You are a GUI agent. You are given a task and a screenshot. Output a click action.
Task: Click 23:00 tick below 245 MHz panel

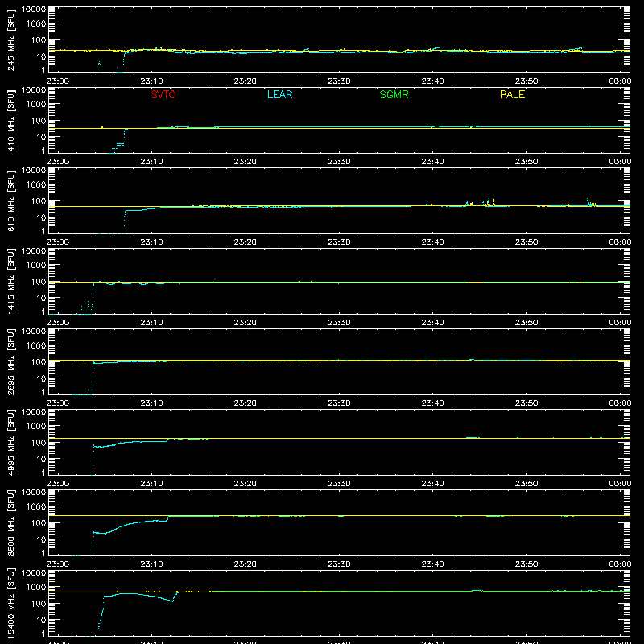[x=57, y=81]
